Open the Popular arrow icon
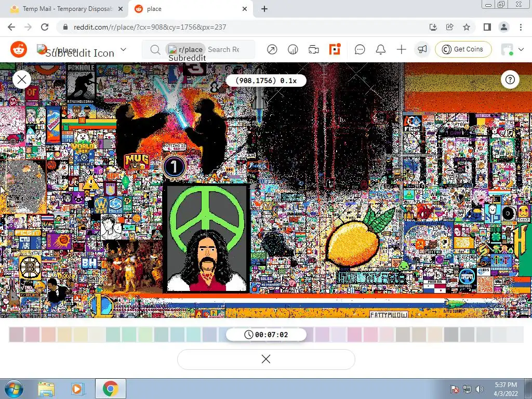Screen dimensions: 532x399 tap(272, 49)
